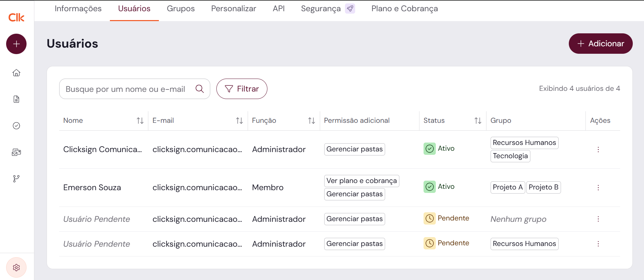Click the magnifier search icon
The height and width of the screenshot is (280, 644).
200,89
